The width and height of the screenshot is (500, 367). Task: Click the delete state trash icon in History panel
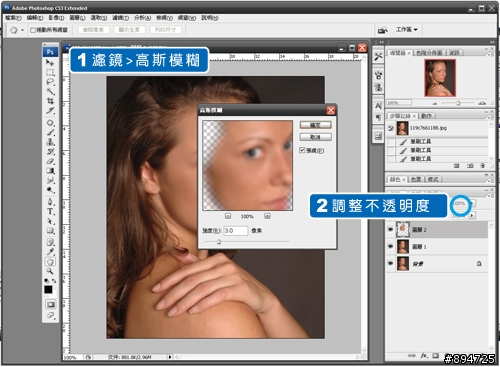click(x=482, y=166)
